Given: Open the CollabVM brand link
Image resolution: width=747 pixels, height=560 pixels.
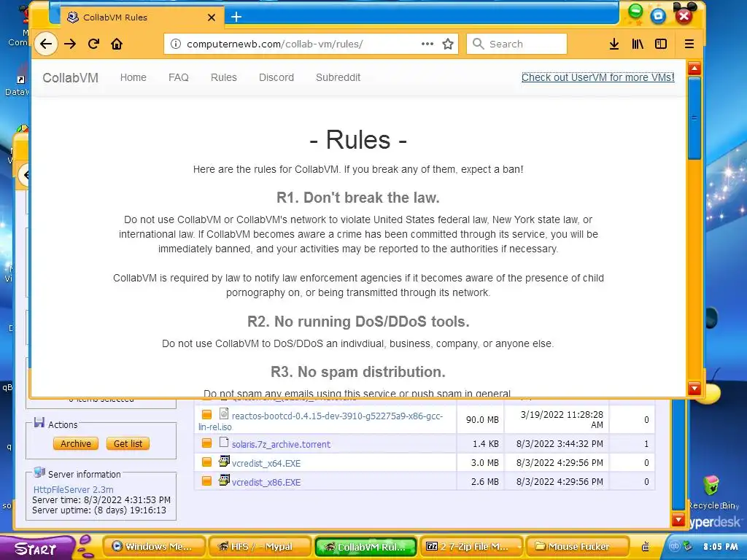Looking at the screenshot, I should (71, 77).
